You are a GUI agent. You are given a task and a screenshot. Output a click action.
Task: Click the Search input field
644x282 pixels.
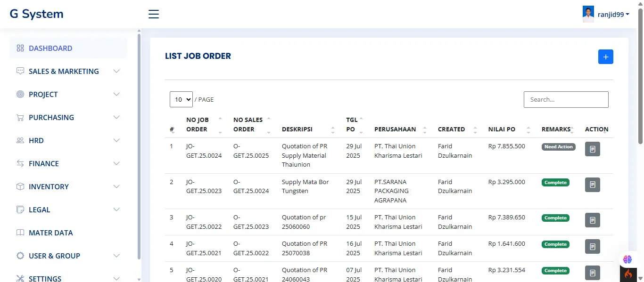(566, 99)
